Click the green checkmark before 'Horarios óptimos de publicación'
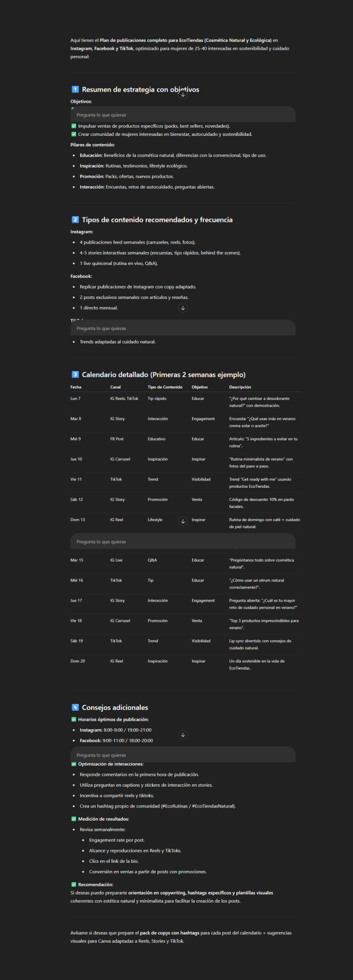 tap(74, 719)
